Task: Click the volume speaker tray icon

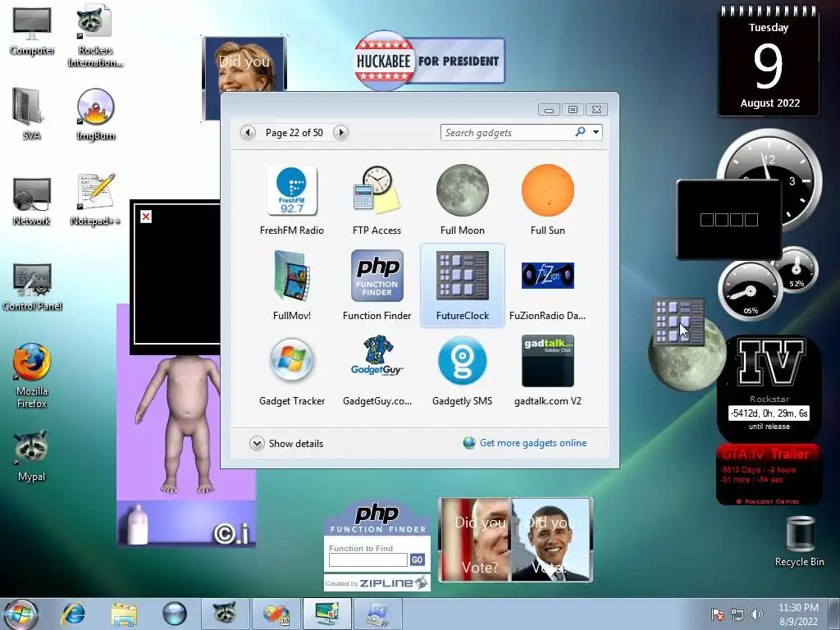Action: [757, 614]
